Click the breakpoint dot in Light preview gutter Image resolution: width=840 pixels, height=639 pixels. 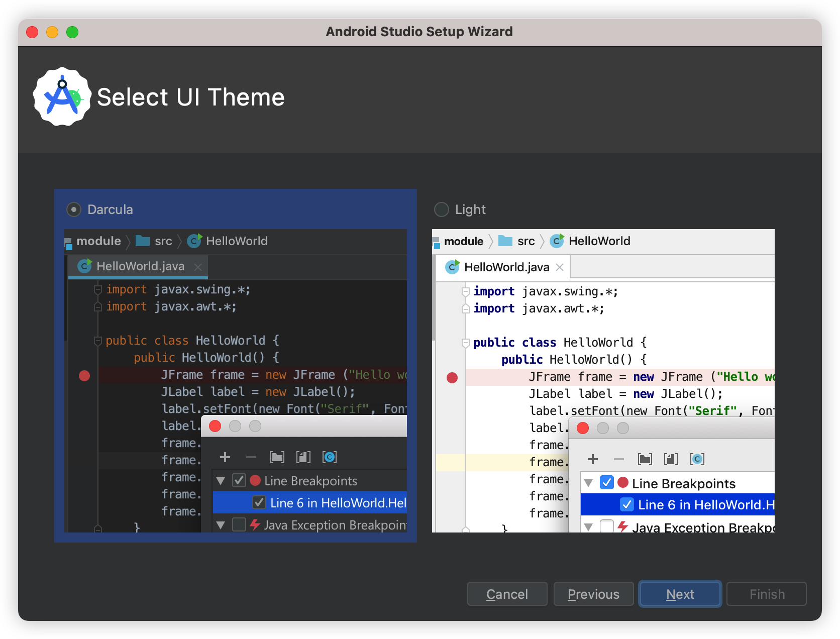[x=452, y=378]
